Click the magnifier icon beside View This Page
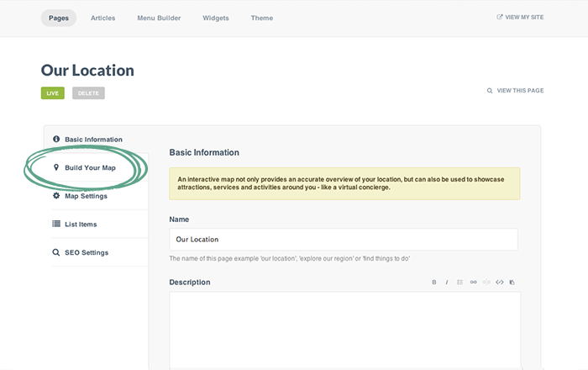Screen dimensions: 588x370 [490, 90]
